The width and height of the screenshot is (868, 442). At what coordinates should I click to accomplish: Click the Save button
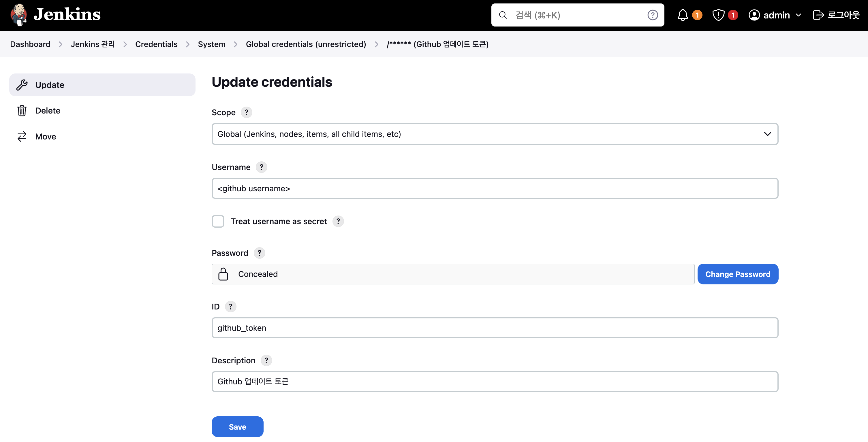pos(237,427)
